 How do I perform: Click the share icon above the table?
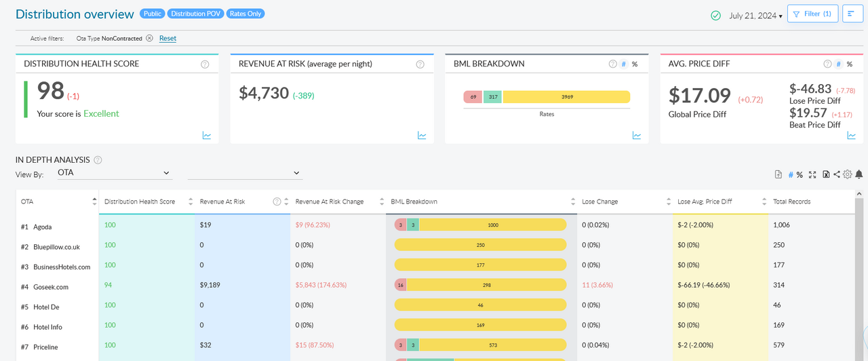point(837,174)
